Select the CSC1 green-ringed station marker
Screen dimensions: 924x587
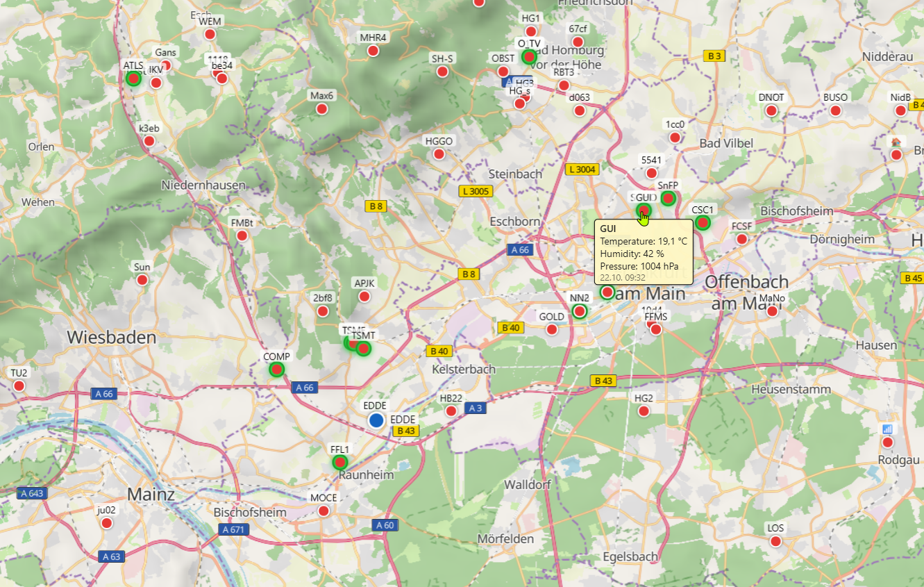coord(703,223)
